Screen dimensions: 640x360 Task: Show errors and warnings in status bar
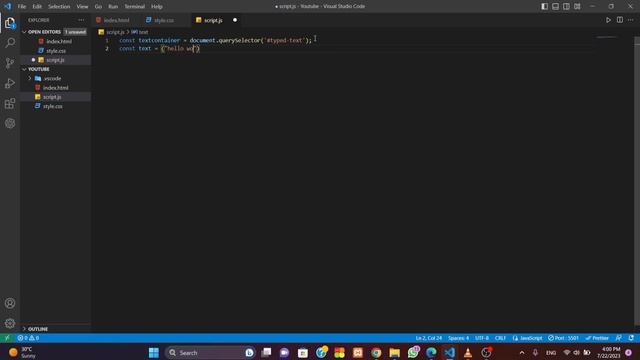[x=28, y=338]
